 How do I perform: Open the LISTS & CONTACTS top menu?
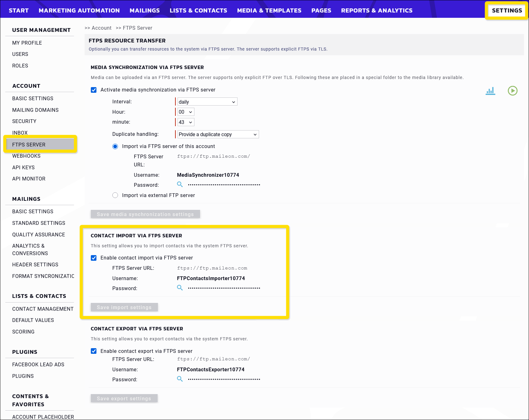pos(198,10)
